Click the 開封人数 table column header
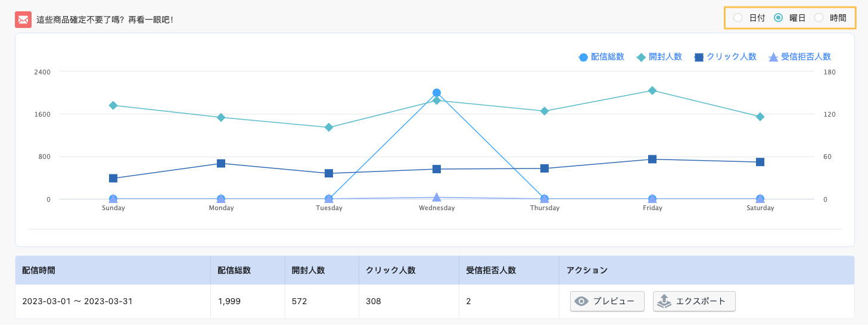 (x=321, y=270)
